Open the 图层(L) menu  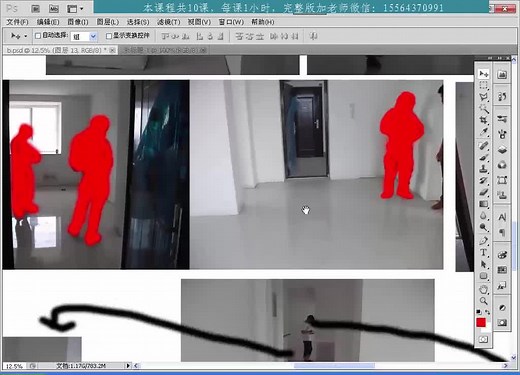(108, 22)
